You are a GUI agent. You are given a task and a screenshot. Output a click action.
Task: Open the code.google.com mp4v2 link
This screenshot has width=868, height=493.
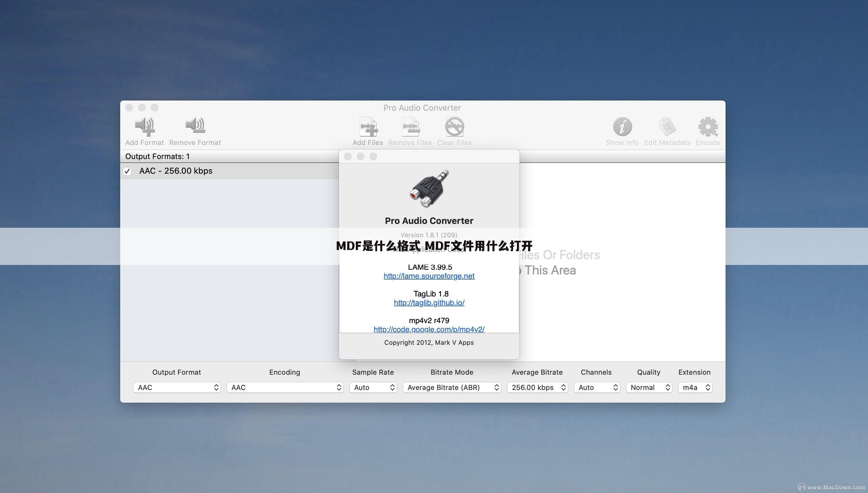(x=429, y=329)
